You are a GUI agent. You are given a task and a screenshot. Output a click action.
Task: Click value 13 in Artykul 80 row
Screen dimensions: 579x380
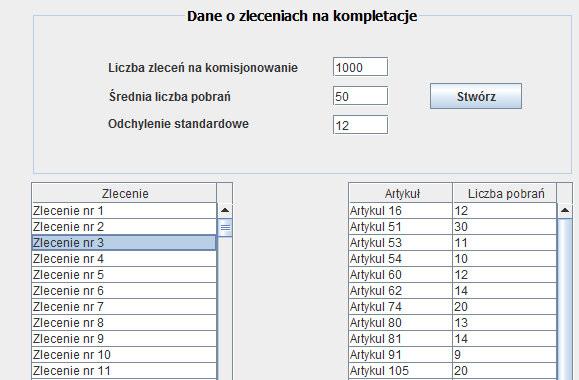click(x=504, y=322)
